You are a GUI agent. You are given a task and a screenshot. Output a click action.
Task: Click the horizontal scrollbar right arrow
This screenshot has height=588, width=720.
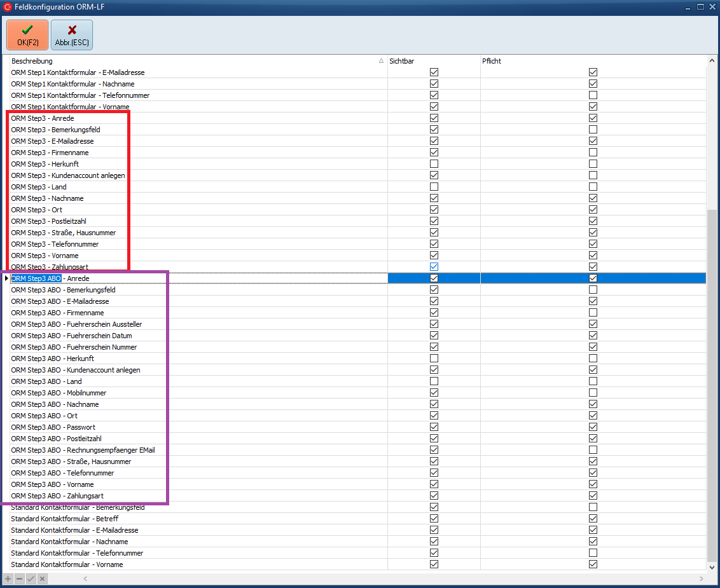click(702, 578)
